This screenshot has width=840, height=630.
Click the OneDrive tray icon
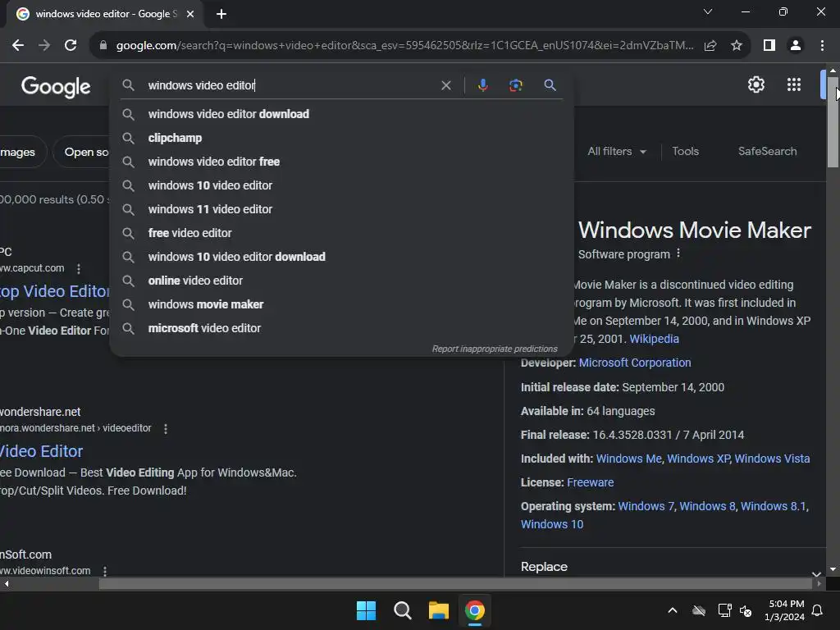pyautogui.click(x=699, y=610)
